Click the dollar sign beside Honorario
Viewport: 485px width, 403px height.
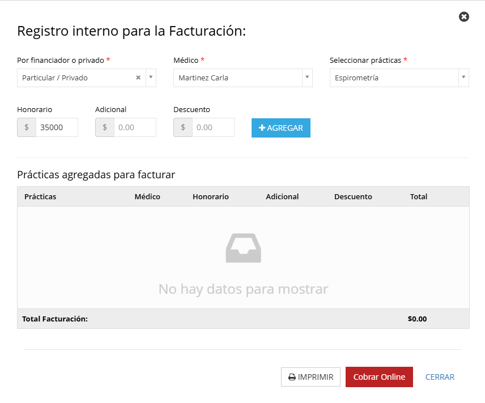tap(27, 127)
